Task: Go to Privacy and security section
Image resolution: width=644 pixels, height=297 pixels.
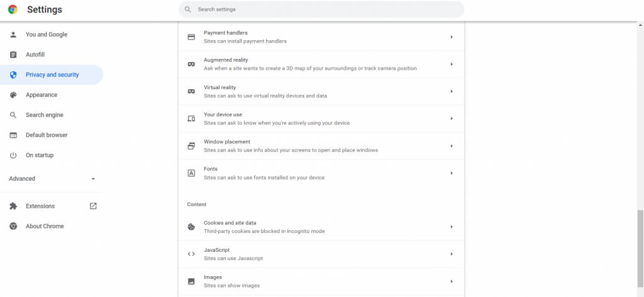Action: [52, 75]
